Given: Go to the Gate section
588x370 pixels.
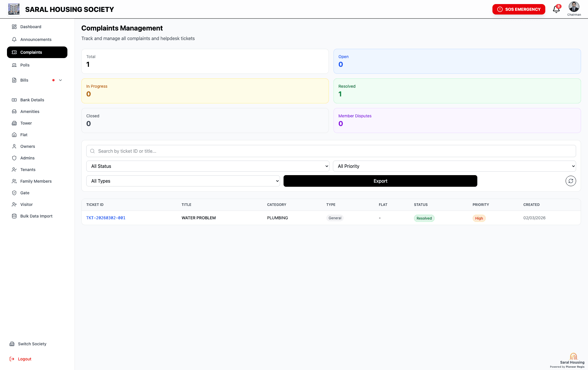Looking at the screenshot, I should coord(25,193).
